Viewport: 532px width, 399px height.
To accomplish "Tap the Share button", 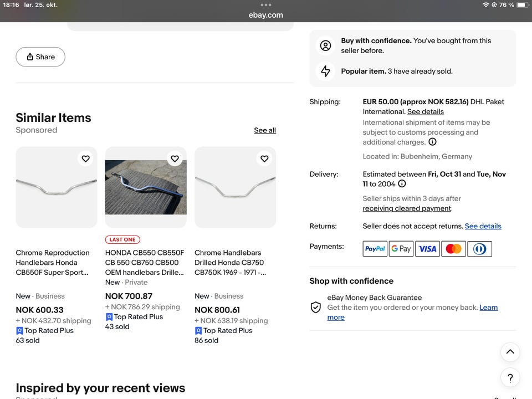I will click(40, 57).
